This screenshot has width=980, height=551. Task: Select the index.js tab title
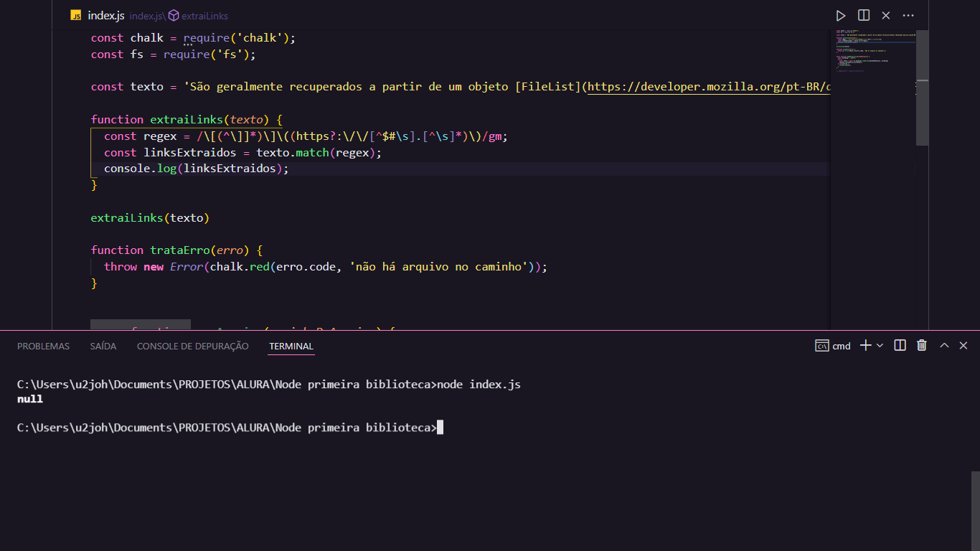[x=106, y=15]
